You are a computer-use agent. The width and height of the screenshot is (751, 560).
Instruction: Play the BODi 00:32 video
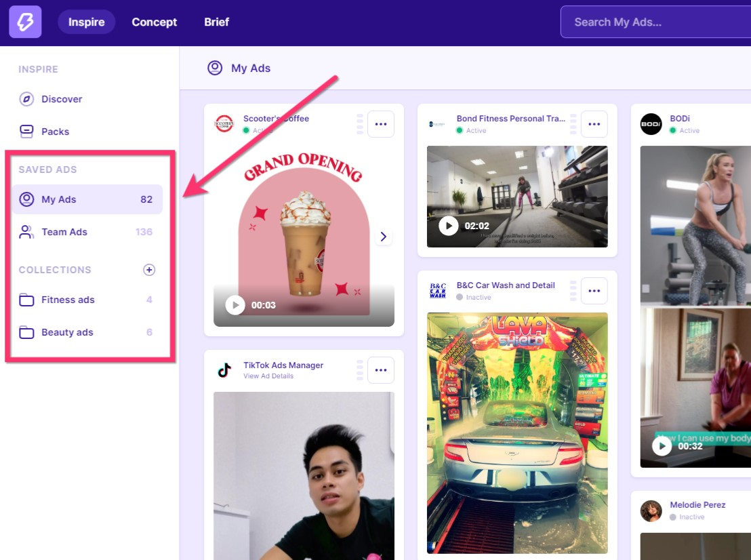coord(662,447)
